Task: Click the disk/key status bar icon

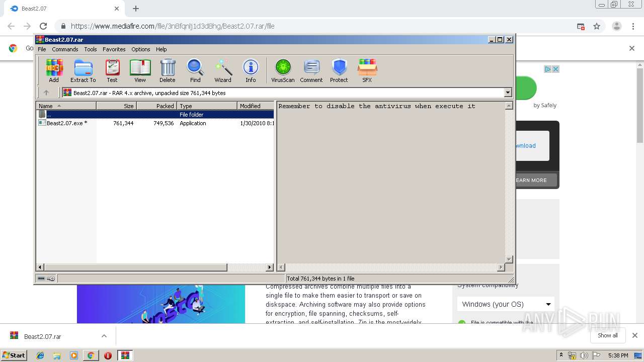Action: click(x=46, y=279)
